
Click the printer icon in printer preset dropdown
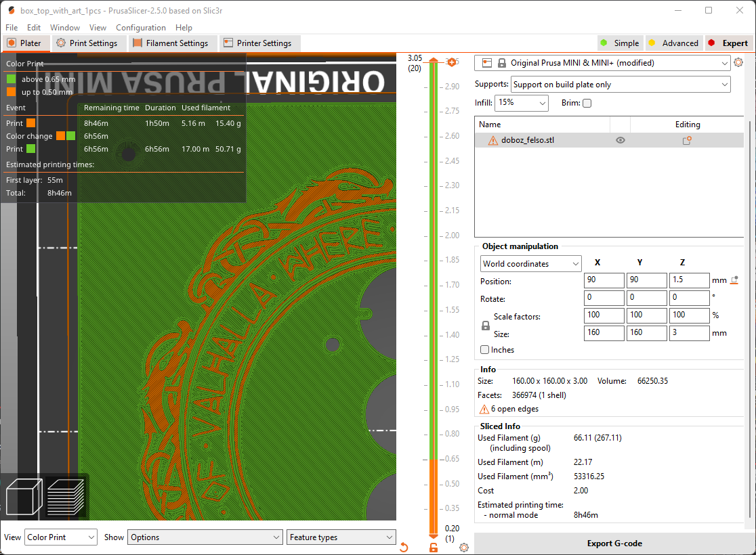click(x=487, y=63)
